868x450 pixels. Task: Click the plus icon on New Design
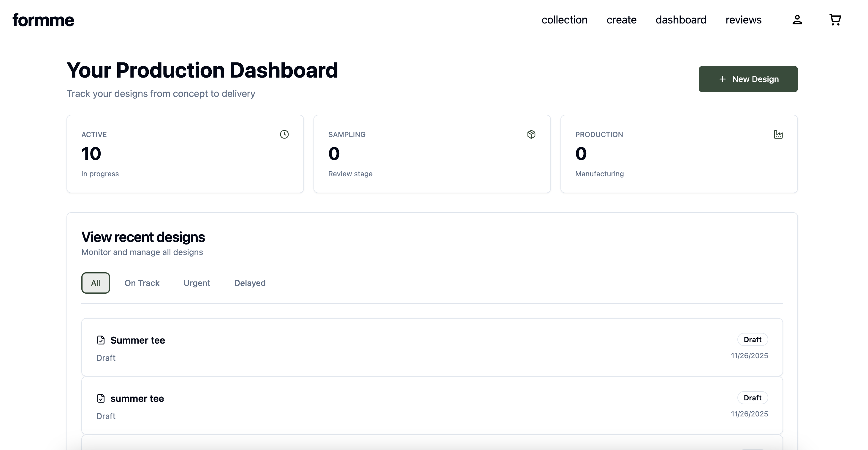click(722, 79)
